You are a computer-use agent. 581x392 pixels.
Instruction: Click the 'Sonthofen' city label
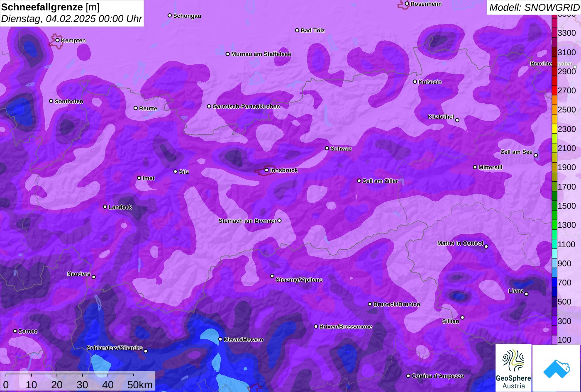tap(69, 101)
